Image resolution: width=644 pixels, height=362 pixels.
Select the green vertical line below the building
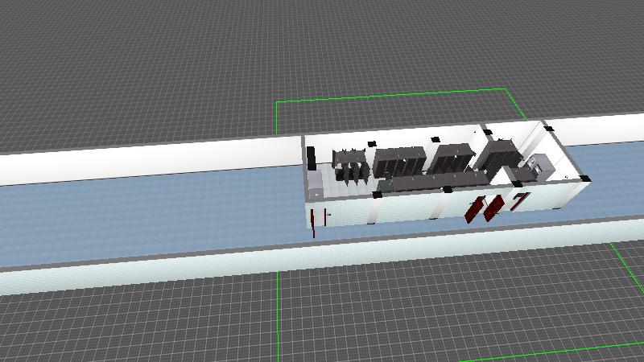tap(279, 314)
